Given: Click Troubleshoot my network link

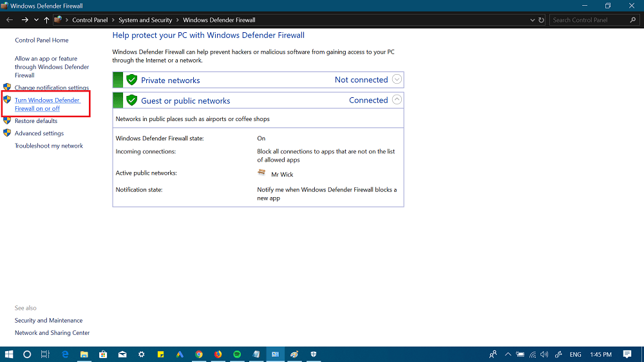Looking at the screenshot, I should click(x=49, y=146).
